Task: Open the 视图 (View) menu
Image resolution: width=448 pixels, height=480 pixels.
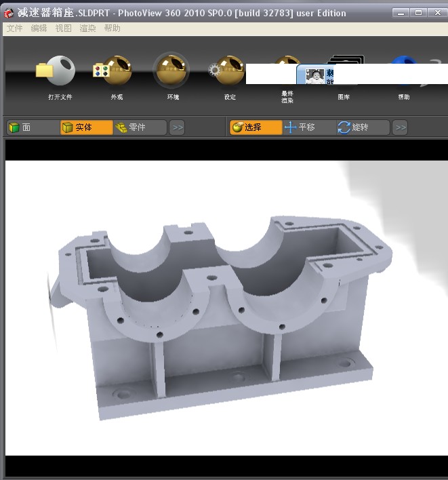Action: tap(63, 28)
